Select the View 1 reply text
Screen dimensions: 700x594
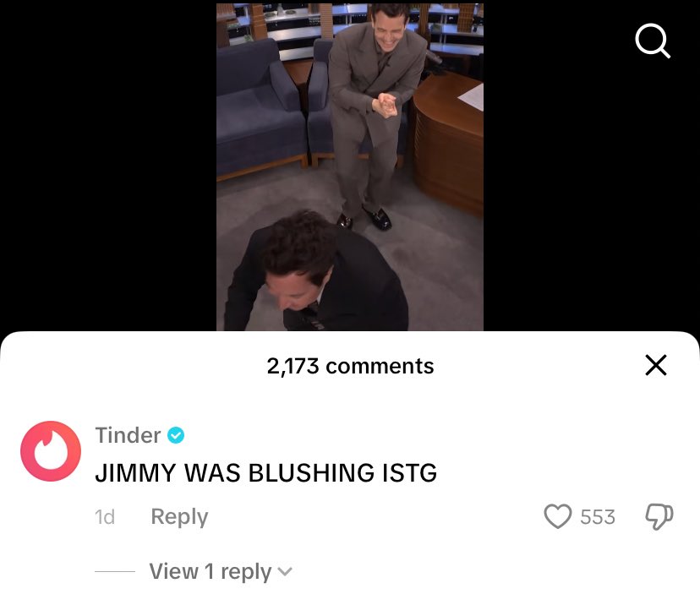point(211,571)
